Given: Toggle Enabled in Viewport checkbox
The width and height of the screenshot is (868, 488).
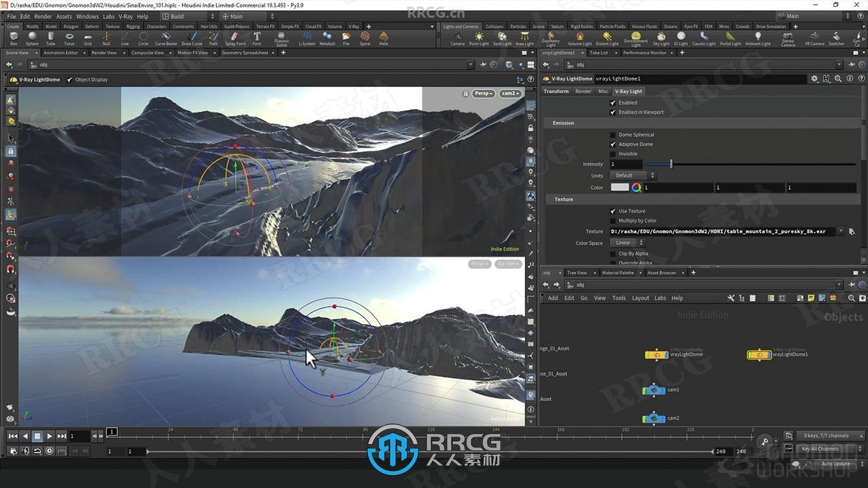Looking at the screenshot, I should (x=613, y=113).
